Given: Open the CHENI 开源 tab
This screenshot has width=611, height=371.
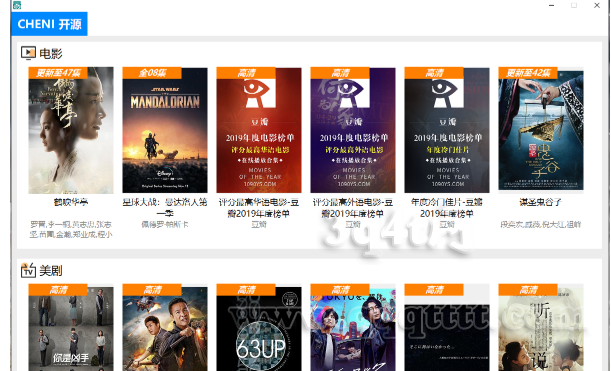Looking at the screenshot, I should tap(49, 24).
